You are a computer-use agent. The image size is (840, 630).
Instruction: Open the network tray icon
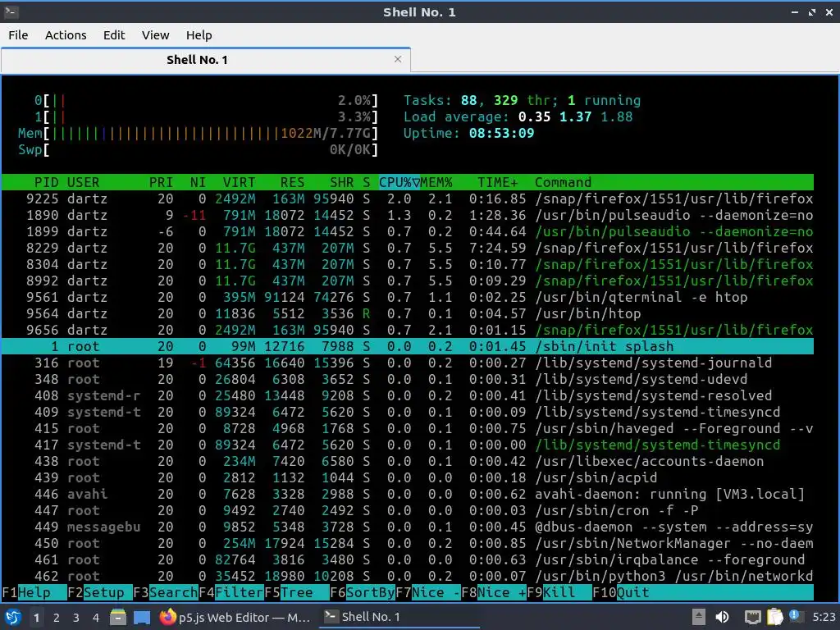[x=752, y=617]
